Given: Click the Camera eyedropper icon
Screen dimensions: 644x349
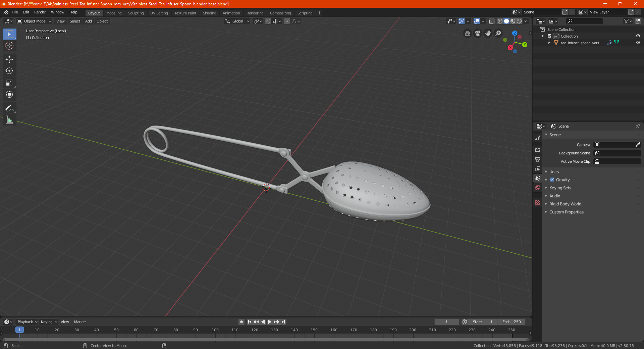Looking at the screenshot, I should click(638, 145).
